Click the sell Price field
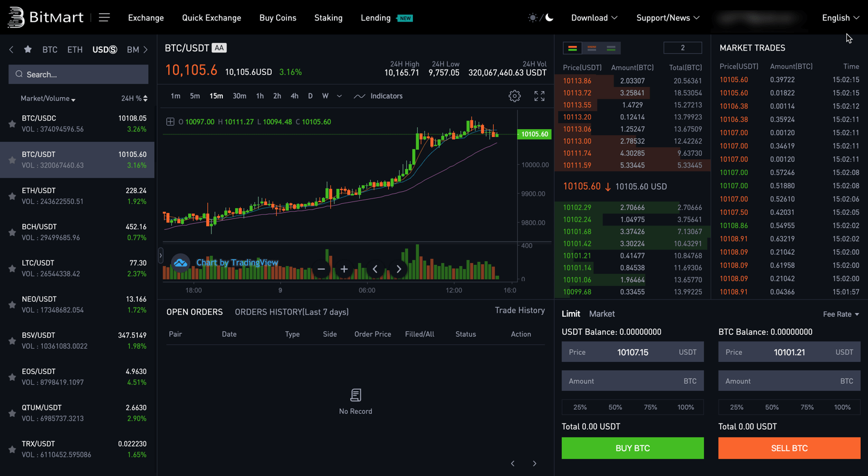This screenshot has width=868, height=476. pyautogui.click(x=790, y=352)
